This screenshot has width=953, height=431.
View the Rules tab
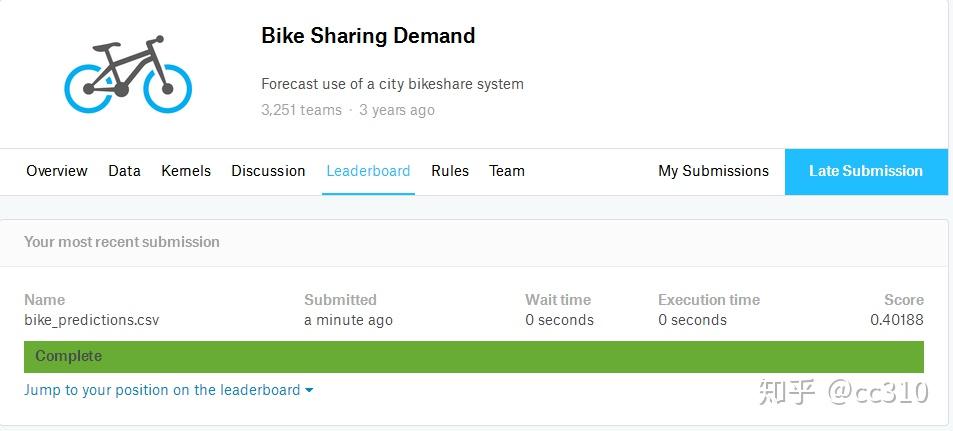(450, 171)
